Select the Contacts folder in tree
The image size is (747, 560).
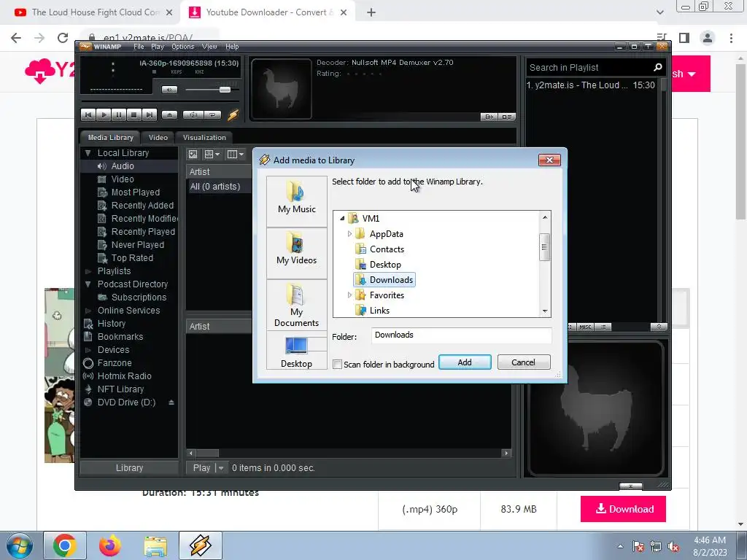(x=387, y=249)
